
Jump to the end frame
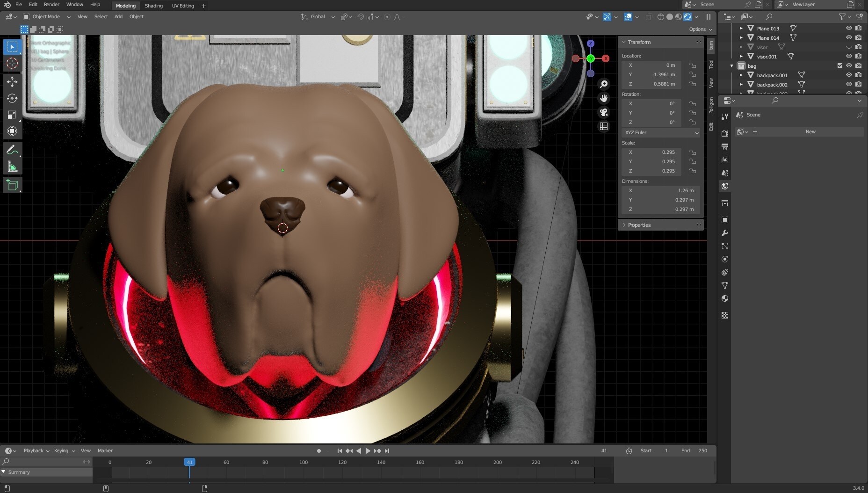pyautogui.click(x=387, y=451)
